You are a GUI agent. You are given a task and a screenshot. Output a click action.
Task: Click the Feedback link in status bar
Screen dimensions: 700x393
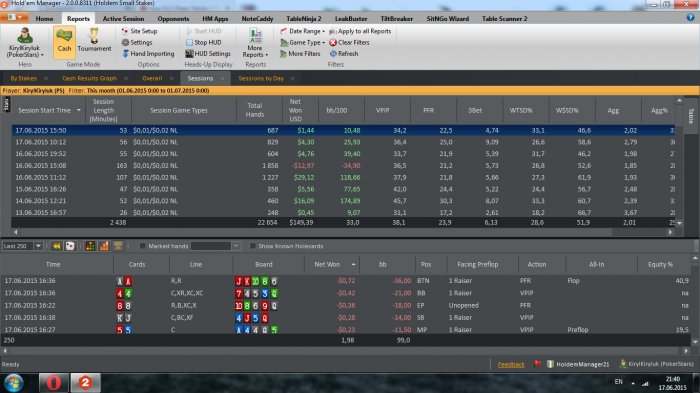click(511, 364)
